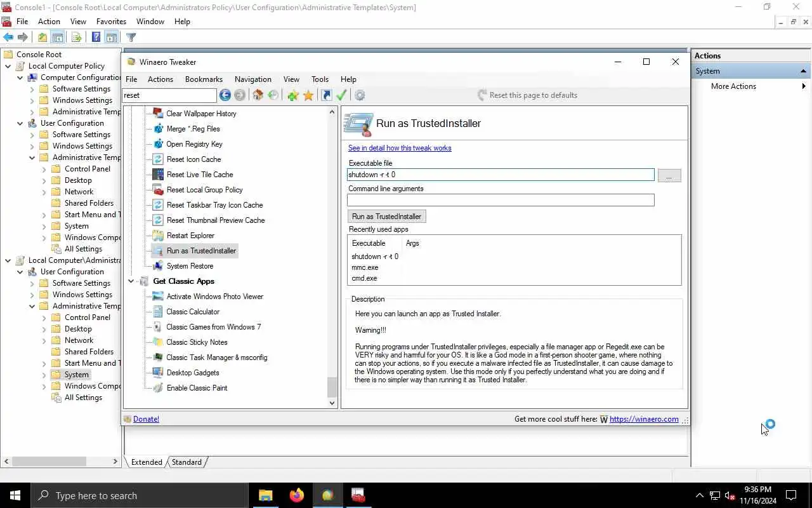The width and height of the screenshot is (812, 508).
Task: Open the Navigation menu in Winaero Tweaker
Action: pyautogui.click(x=252, y=79)
